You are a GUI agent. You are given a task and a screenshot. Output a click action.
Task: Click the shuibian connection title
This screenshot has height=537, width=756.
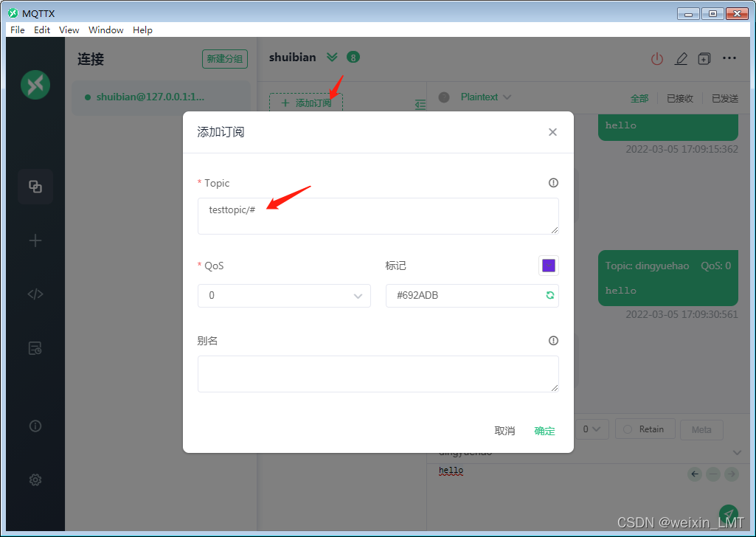(x=292, y=58)
